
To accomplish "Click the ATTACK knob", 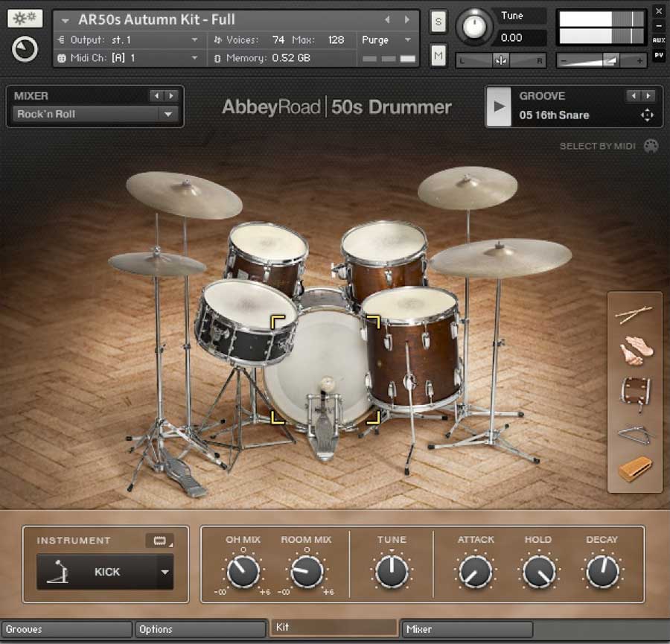I will point(475,572).
